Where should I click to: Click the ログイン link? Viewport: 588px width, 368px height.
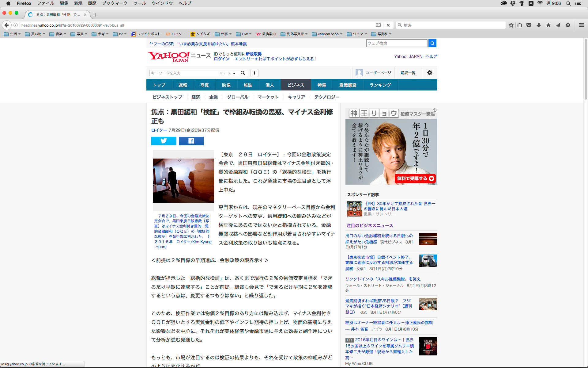(221, 59)
